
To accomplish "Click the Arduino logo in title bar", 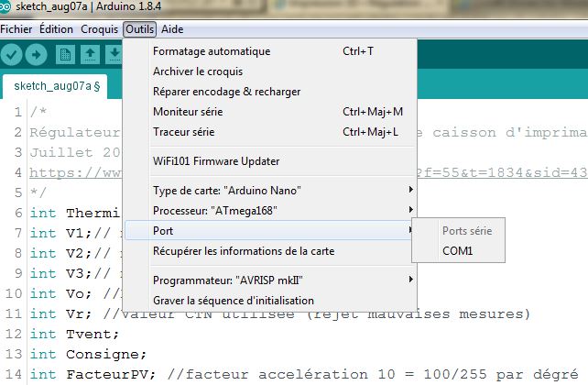I will 5,6.
